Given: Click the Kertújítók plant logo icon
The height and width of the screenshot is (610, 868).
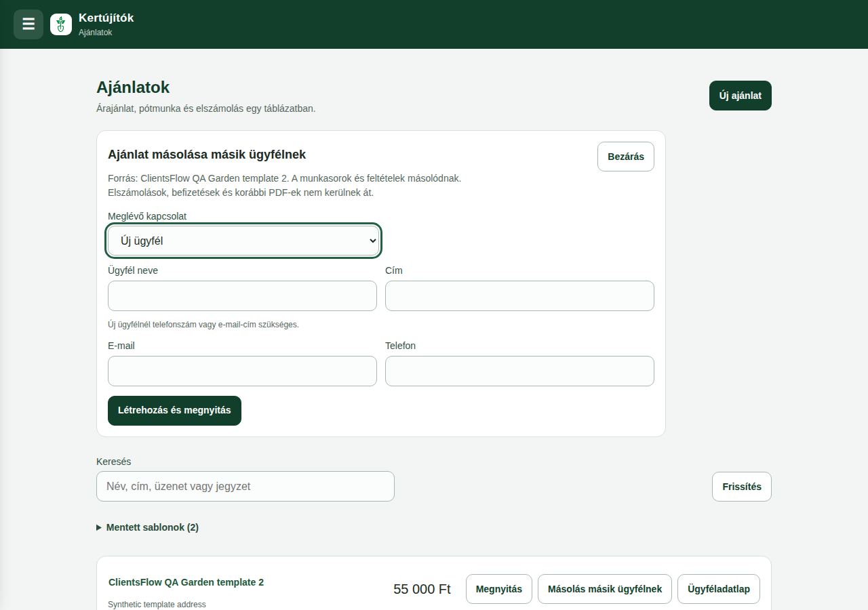Looking at the screenshot, I should [x=61, y=24].
